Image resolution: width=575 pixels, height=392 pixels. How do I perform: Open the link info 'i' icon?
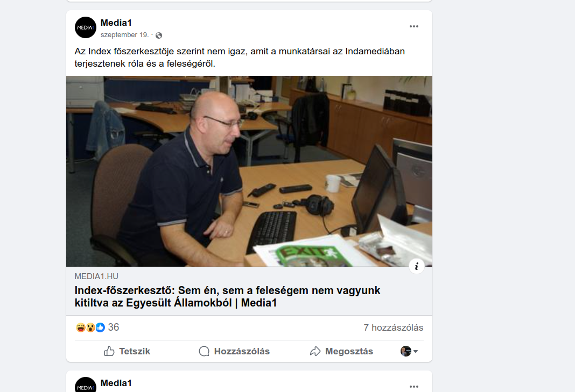tap(417, 266)
